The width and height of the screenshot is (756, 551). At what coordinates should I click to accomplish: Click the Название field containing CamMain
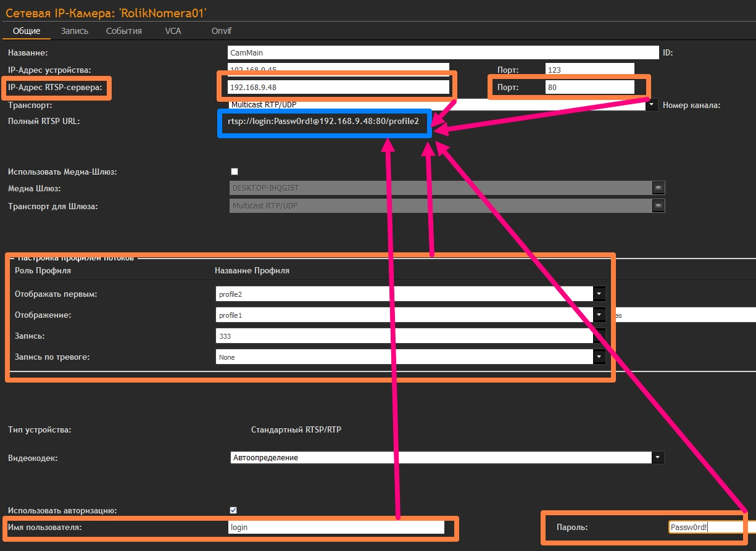coord(443,53)
